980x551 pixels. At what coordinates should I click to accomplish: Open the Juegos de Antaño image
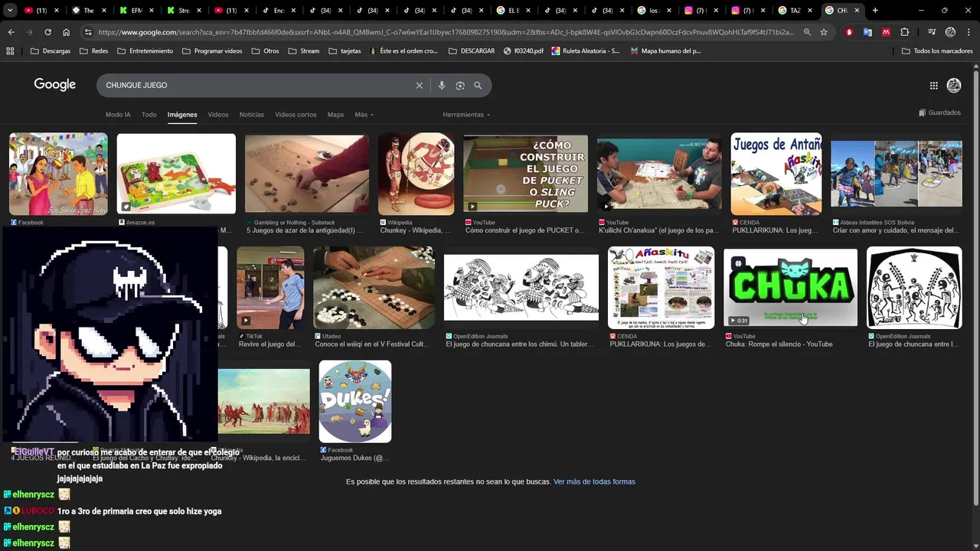[x=776, y=174]
